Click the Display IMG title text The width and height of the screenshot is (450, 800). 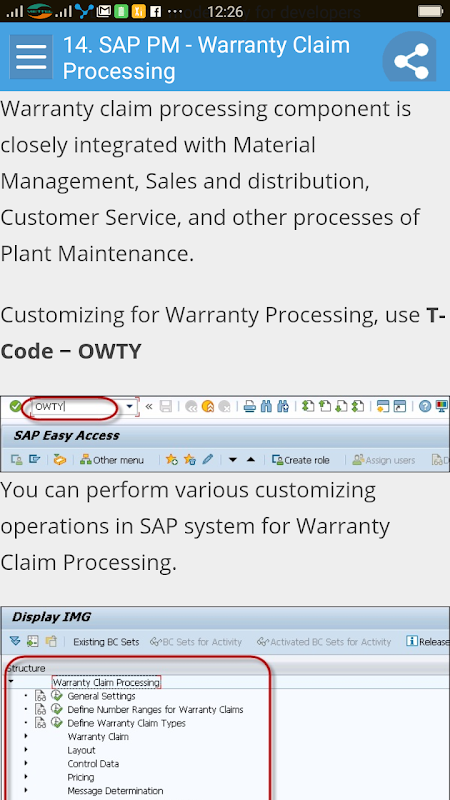coord(51,617)
